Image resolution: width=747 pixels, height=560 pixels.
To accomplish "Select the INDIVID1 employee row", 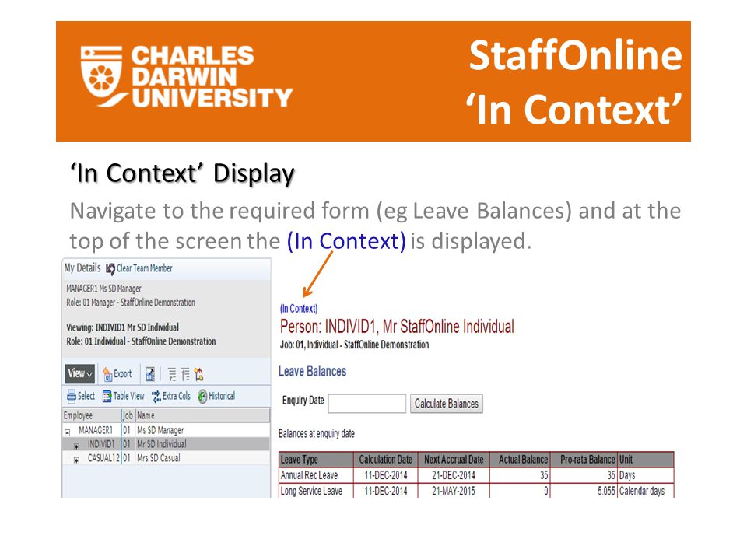I will pos(166,444).
